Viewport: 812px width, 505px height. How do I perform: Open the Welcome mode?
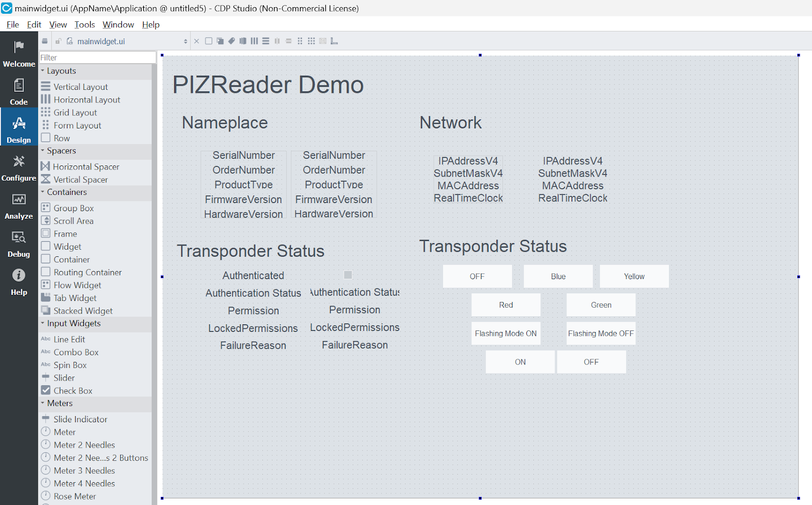pyautogui.click(x=19, y=54)
